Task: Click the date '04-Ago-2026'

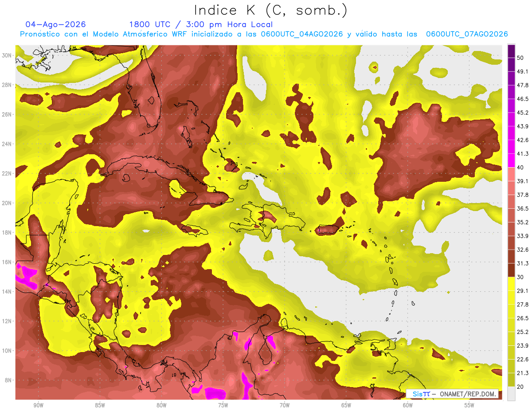Action: click(x=56, y=24)
